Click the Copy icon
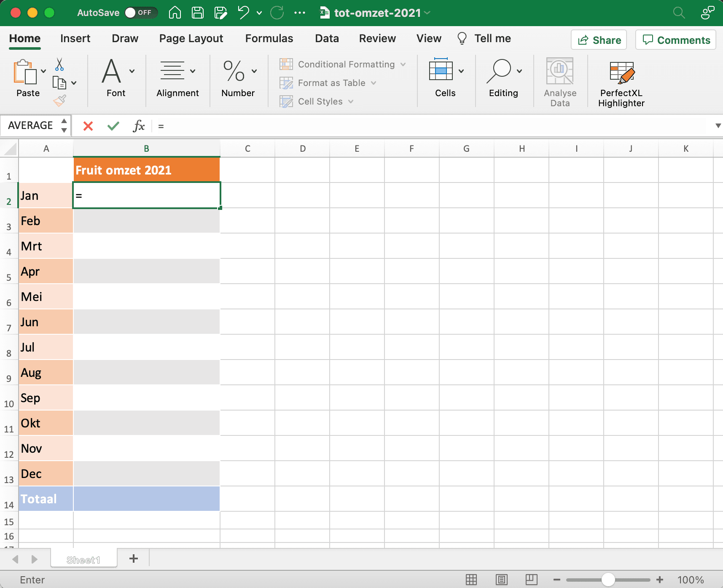This screenshot has height=588, width=723. tap(60, 83)
